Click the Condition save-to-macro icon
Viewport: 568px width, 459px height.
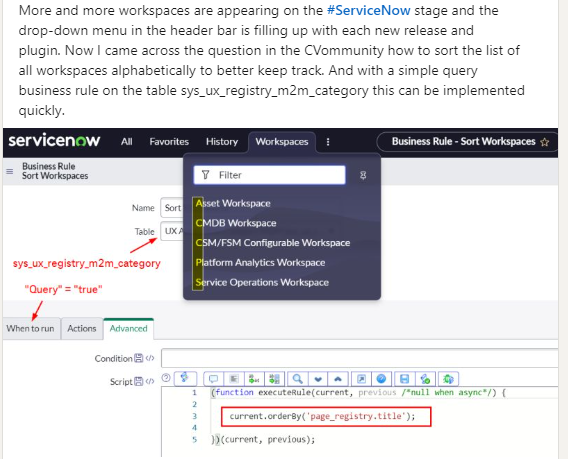139,358
